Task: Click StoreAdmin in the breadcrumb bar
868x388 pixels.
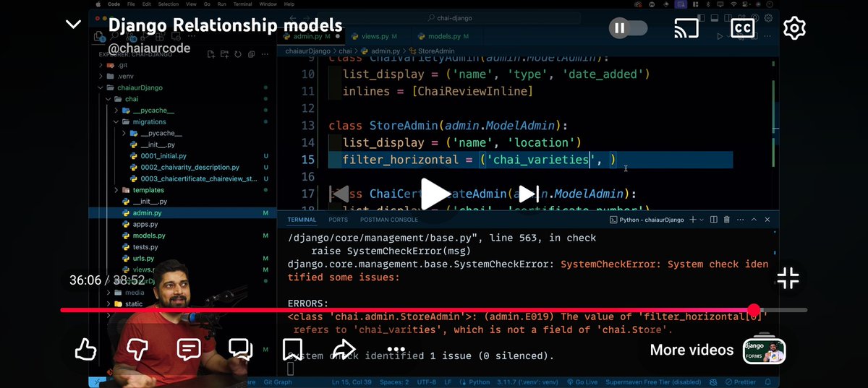Action: coord(435,51)
